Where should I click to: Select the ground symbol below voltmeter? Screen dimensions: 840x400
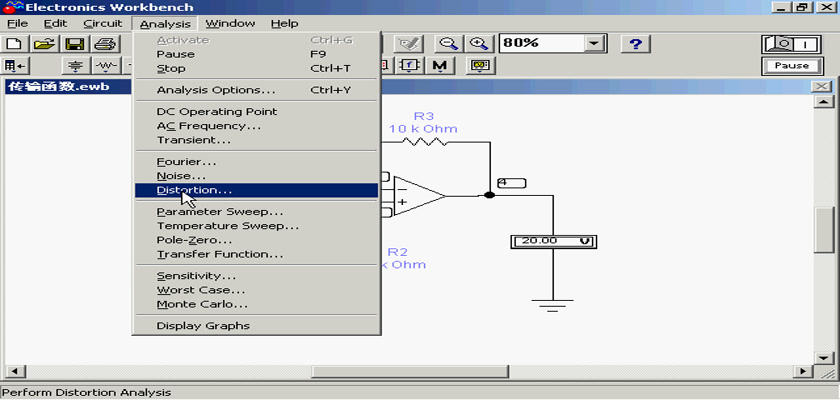pos(553,305)
